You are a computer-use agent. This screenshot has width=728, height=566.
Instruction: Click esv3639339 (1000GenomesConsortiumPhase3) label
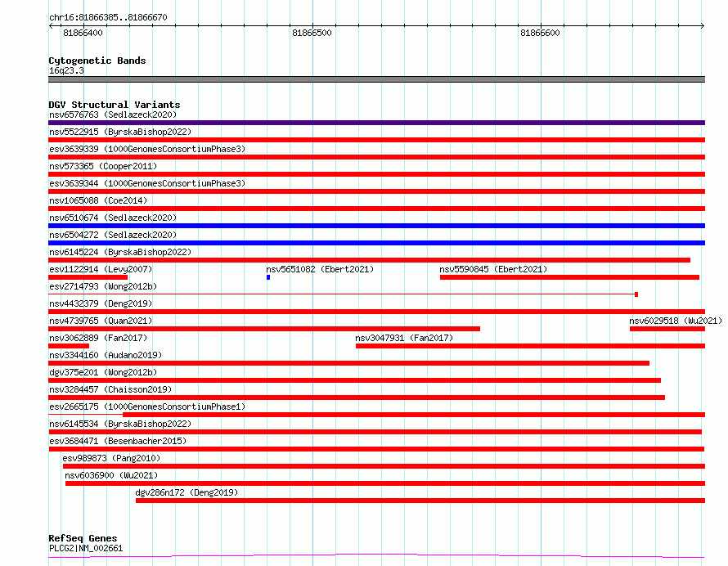coord(147,149)
